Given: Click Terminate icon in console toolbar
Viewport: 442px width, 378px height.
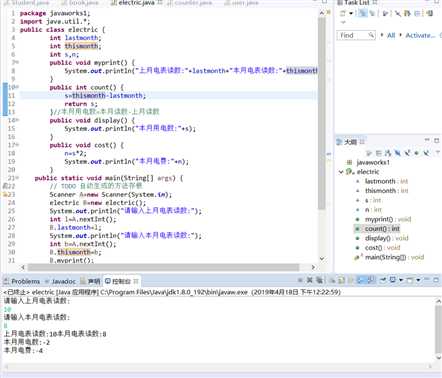Looking at the screenshot, I should pyautogui.click(x=300, y=280).
